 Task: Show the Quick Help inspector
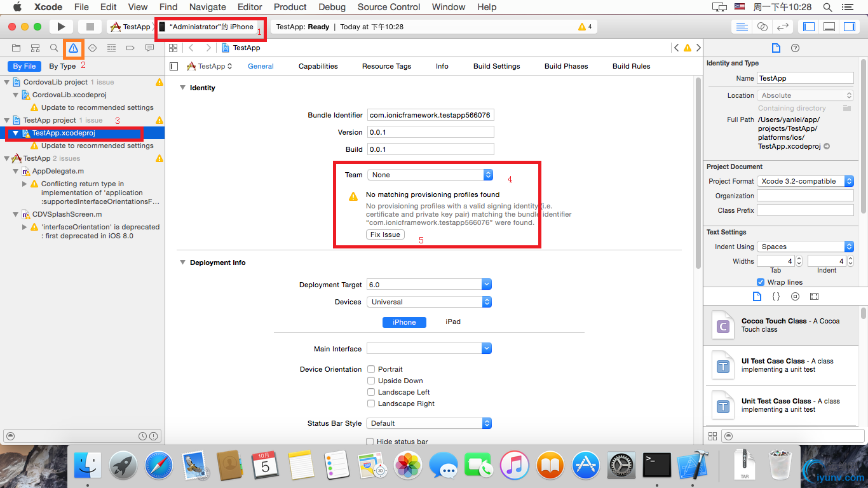coord(795,48)
